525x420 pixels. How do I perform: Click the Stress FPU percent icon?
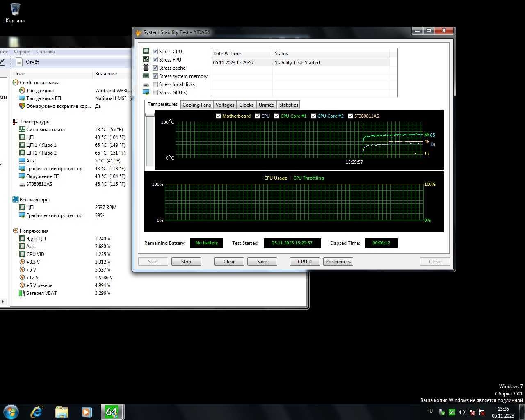[x=146, y=59]
